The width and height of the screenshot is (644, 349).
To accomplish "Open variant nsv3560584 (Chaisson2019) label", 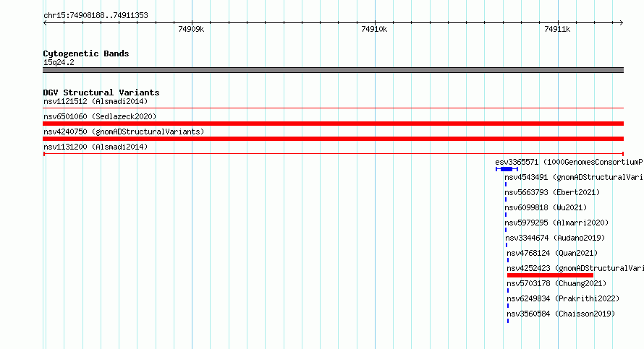I will [561, 314].
